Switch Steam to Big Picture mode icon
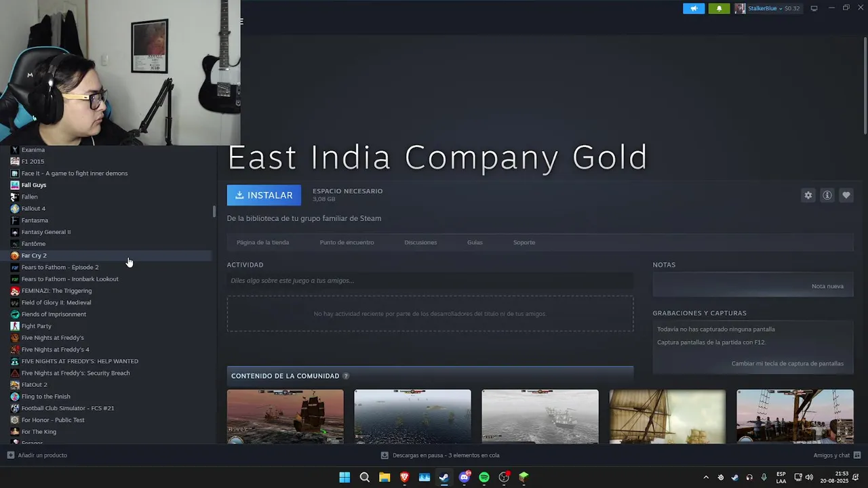 coord(814,8)
